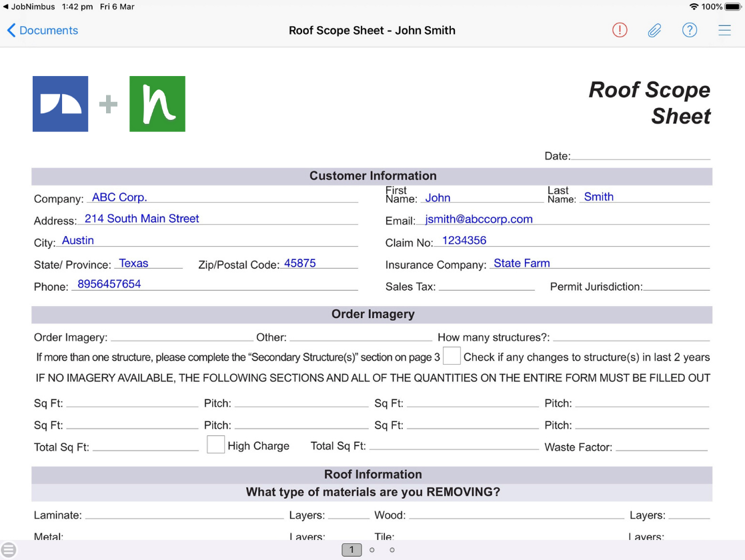Go to the third page dot
Image resolution: width=745 pixels, height=560 pixels.
click(x=392, y=549)
